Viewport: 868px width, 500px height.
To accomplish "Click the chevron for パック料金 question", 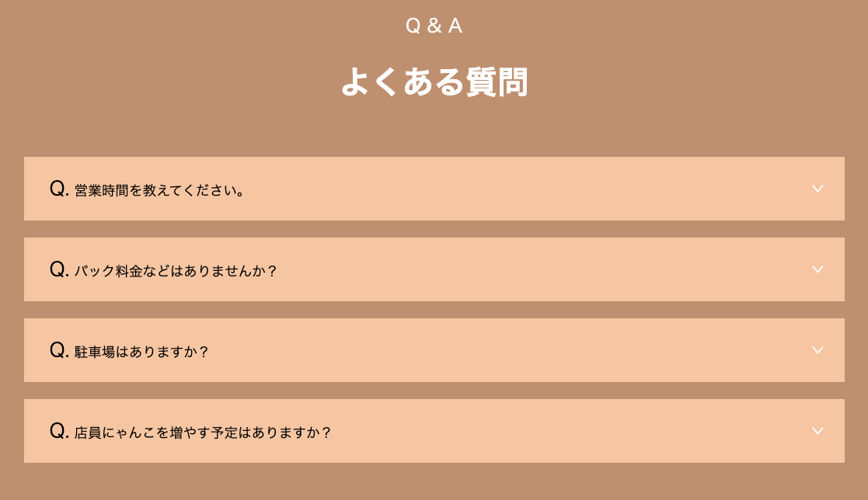I will click(817, 269).
